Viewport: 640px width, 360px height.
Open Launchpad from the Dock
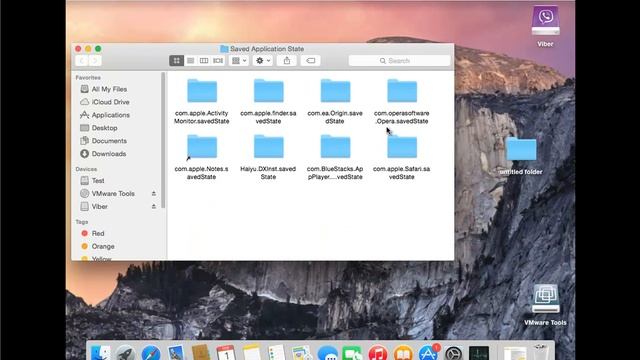point(125,353)
